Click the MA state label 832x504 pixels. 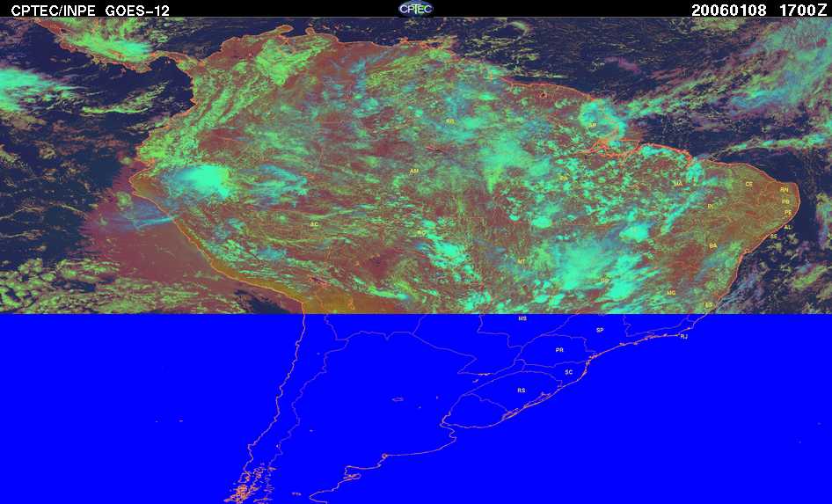[678, 184]
